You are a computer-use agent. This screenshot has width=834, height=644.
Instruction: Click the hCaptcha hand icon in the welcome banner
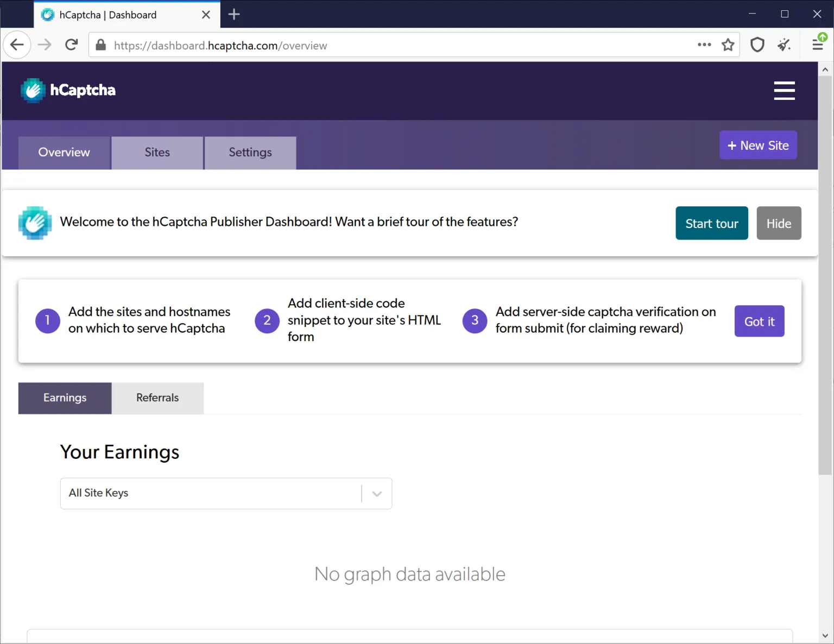coord(35,223)
